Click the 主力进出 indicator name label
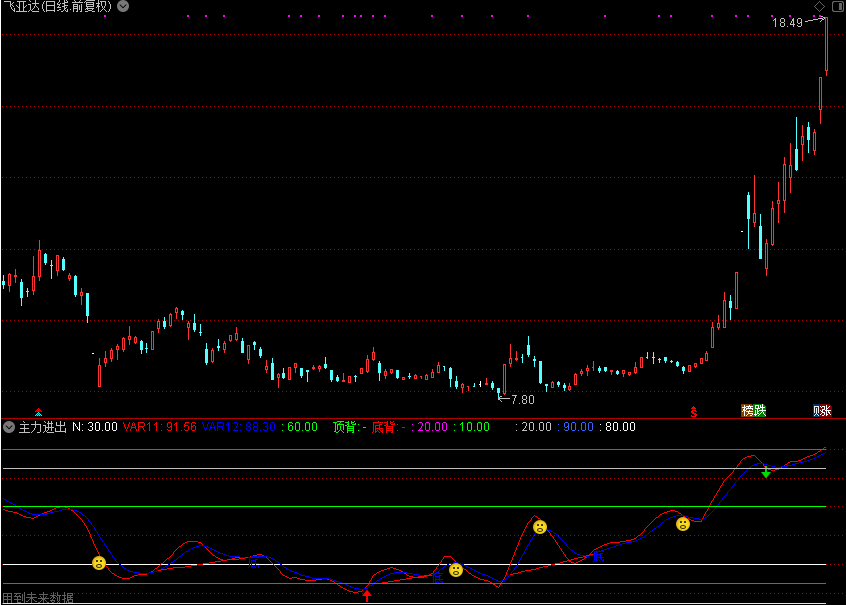The image size is (846, 605). (43, 427)
